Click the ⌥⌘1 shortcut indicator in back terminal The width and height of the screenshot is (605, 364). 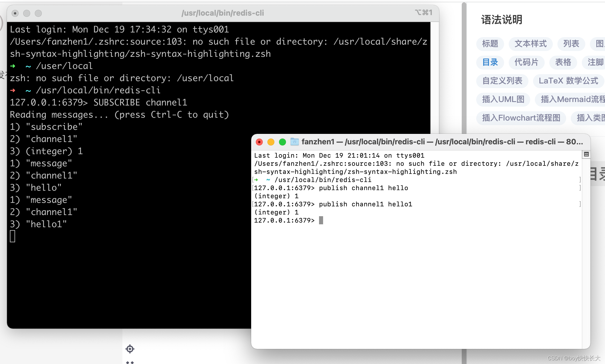[423, 12]
